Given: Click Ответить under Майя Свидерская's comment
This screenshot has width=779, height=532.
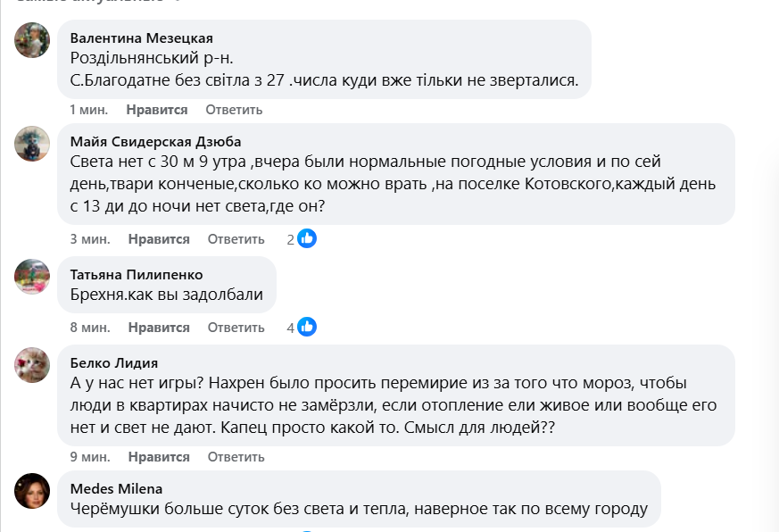Looking at the screenshot, I should (x=236, y=239).
